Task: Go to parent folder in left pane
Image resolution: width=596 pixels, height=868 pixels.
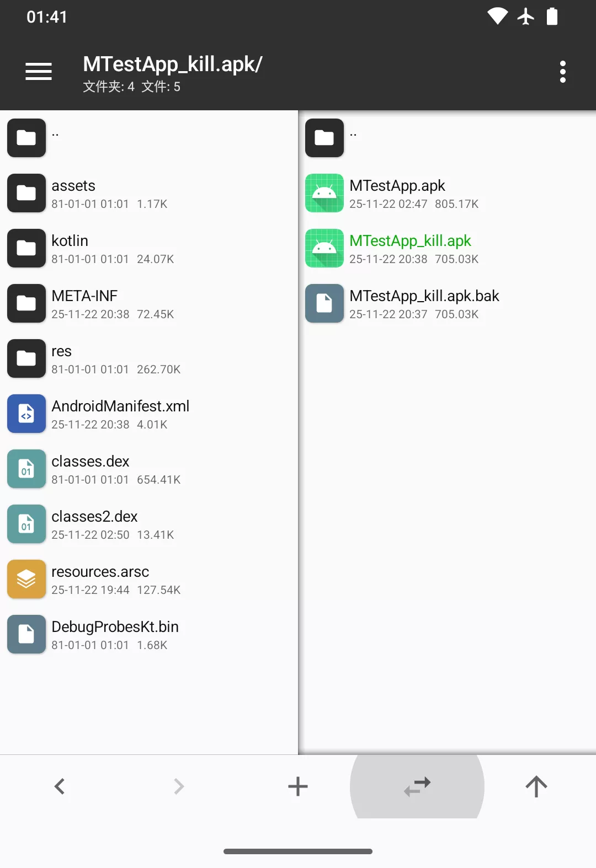Action: [149, 138]
